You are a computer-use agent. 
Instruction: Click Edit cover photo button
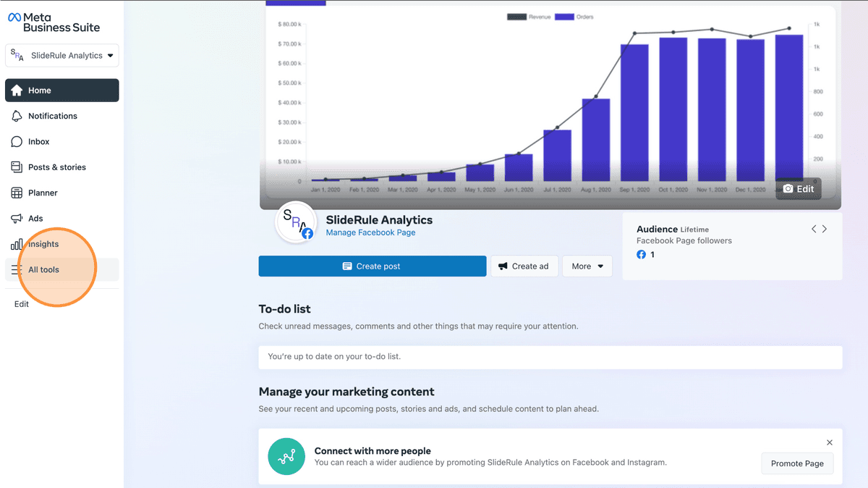(x=799, y=188)
